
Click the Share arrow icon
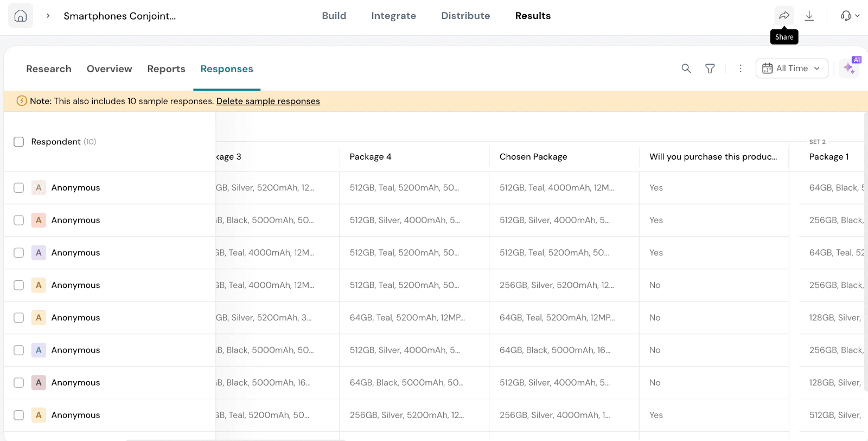click(784, 16)
